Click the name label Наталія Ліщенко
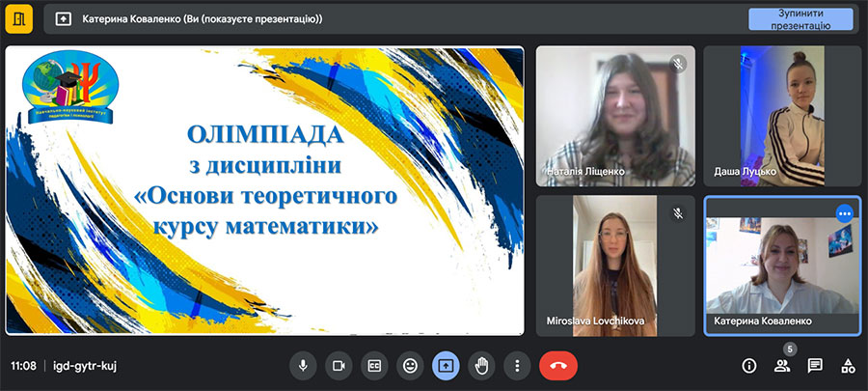The height and width of the screenshot is (391, 868). click(x=585, y=172)
